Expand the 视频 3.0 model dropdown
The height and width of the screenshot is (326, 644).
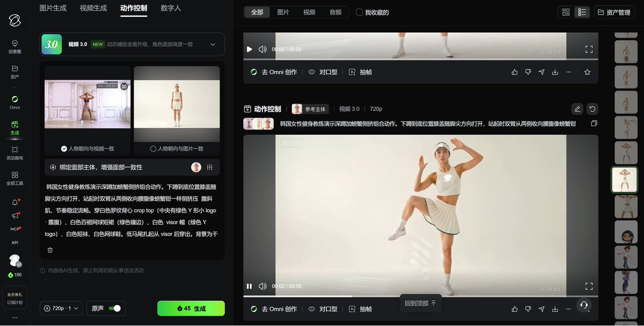coord(213,45)
